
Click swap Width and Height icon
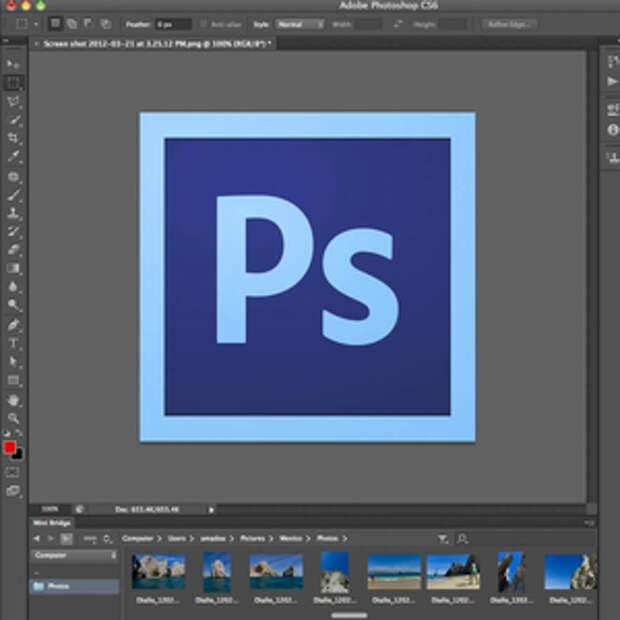(x=398, y=24)
